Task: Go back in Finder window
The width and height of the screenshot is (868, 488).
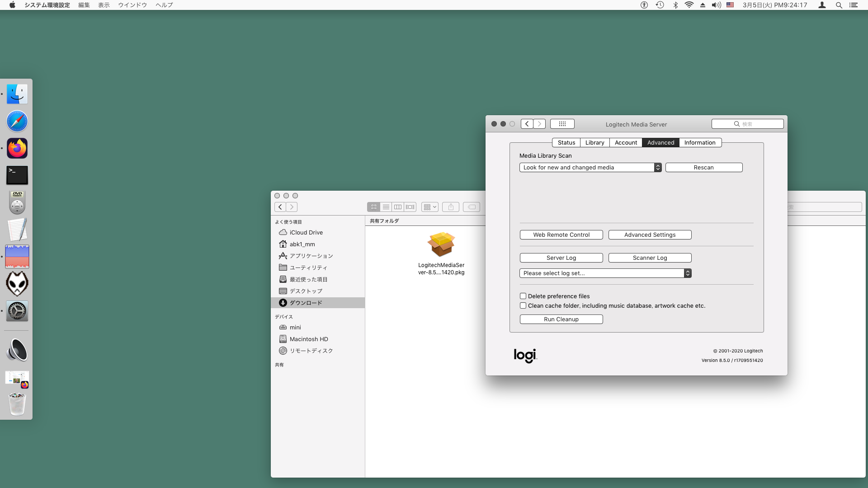Action: click(280, 207)
